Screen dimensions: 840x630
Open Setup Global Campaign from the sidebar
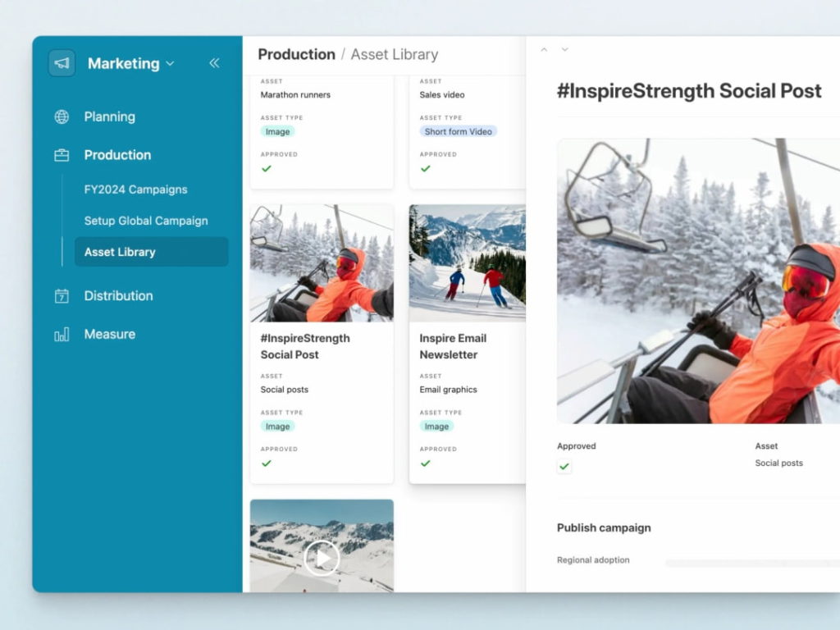[x=145, y=221]
